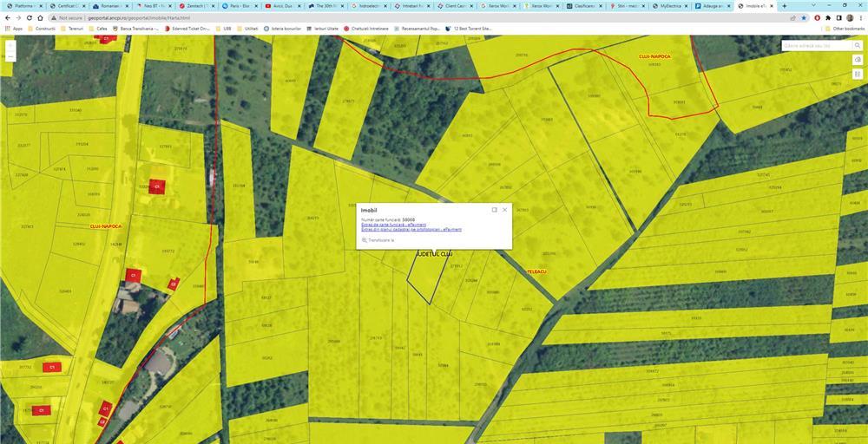Switch to the YouTube 'Avicii' tab
The height and width of the screenshot is (444, 868).
tap(282, 5)
